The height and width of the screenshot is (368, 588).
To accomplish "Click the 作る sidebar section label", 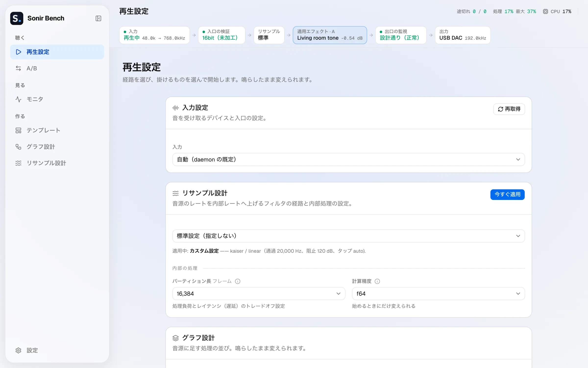I will tap(20, 116).
